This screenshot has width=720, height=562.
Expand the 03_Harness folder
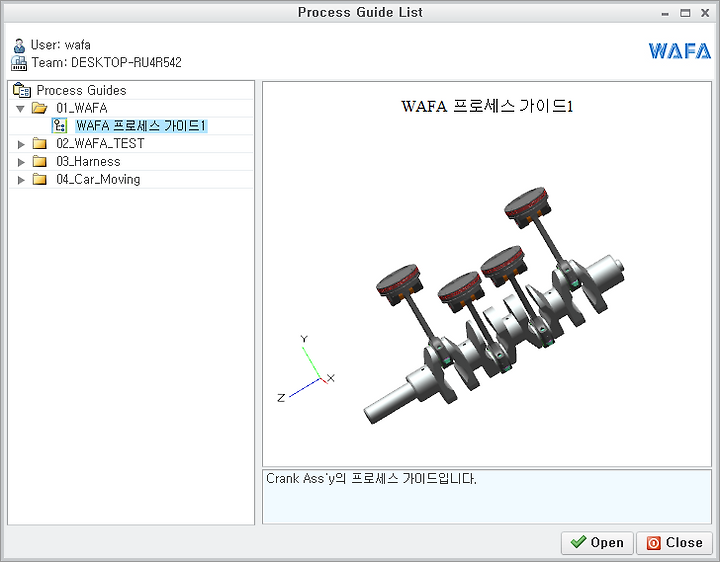(21, 162)
